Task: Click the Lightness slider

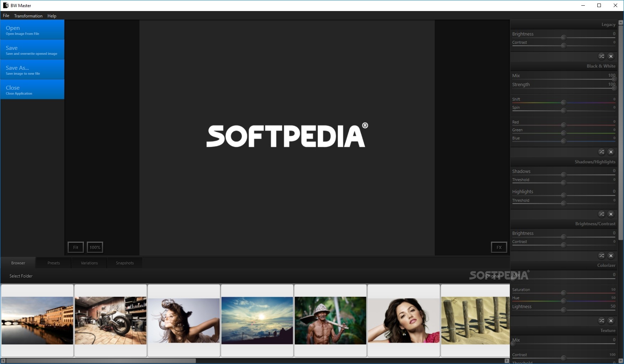Action: tap(564, 310)
